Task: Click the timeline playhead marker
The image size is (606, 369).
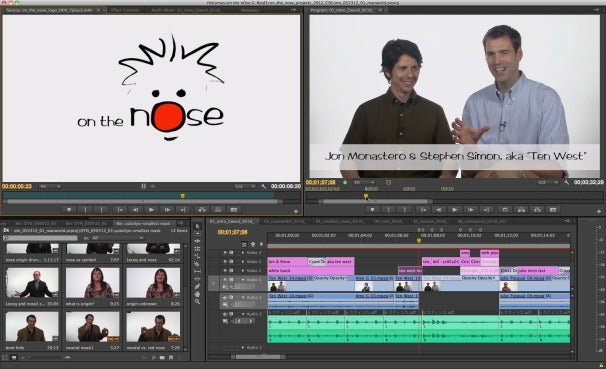Action: (419, 240)
